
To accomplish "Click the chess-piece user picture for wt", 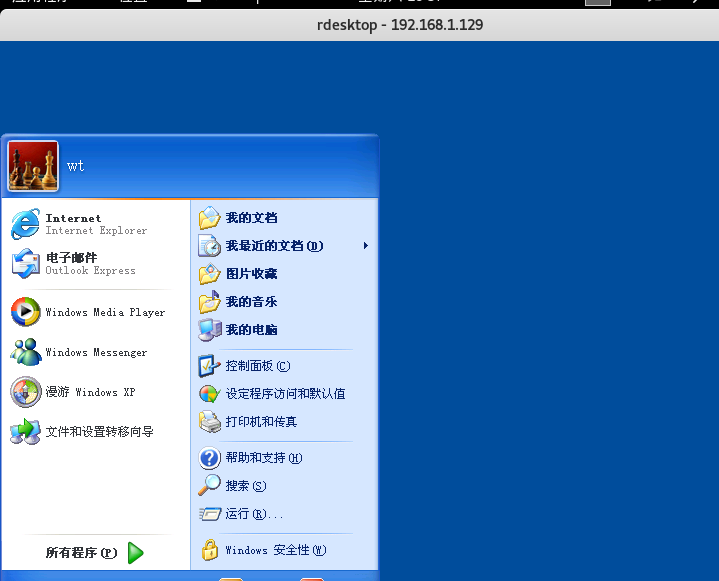I will tap(33, 166).
